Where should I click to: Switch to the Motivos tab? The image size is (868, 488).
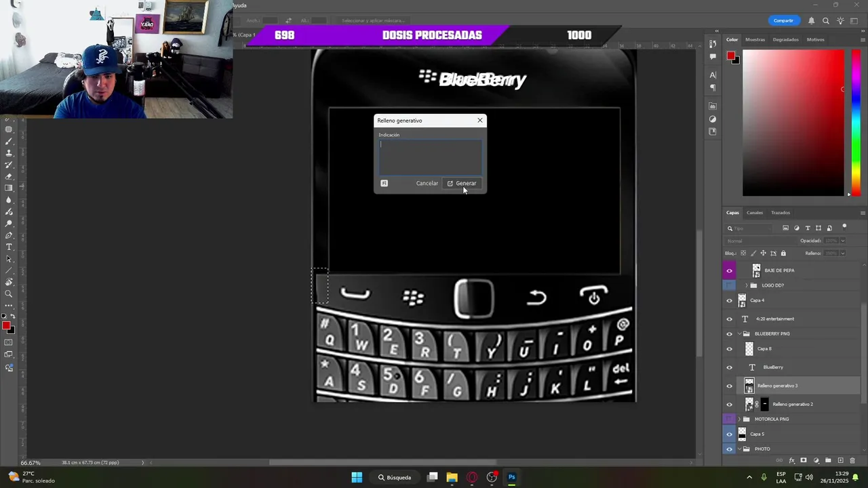pyautogui.click(x=816, y=39)
